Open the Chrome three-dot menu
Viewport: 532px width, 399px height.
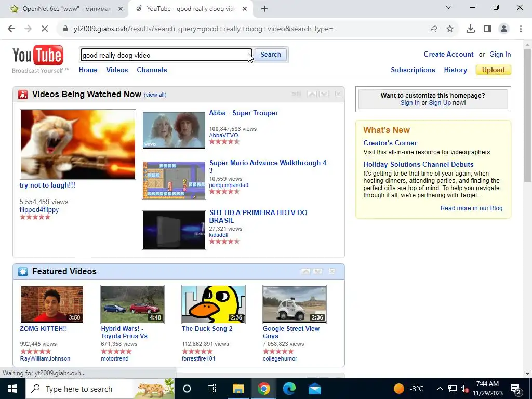point(521,29)
